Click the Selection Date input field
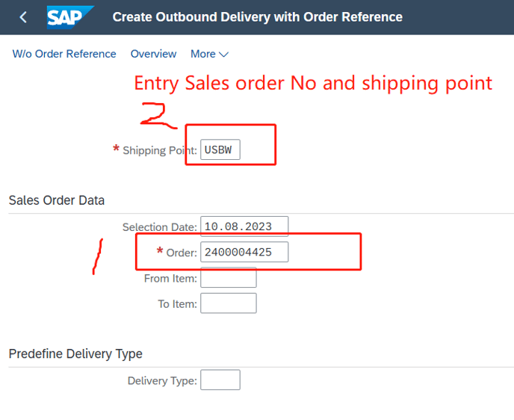The height and width of the screenshot is (420, 514). [244, 226]
